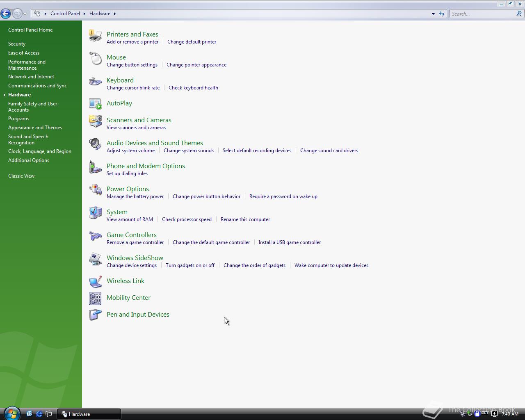This screenshot has width=525, height=420.
Task: Click in the Search input box
Action: click(483, 14)
